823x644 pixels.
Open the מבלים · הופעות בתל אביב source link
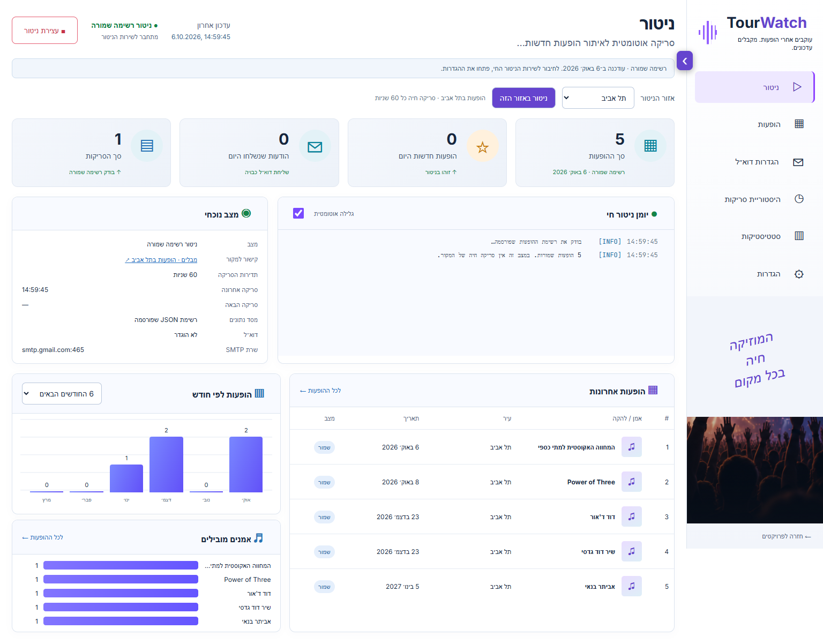click(x=161, y=260)
